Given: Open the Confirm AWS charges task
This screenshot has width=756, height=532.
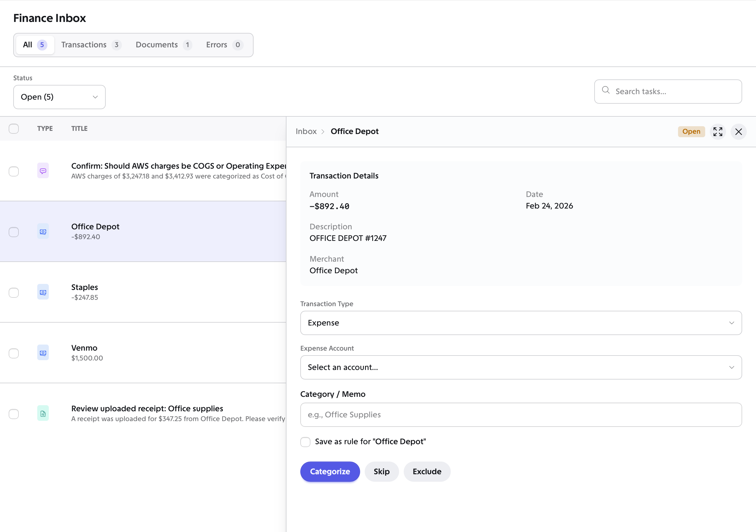Looking at the screenshot, I should click(x=178, y=166).
